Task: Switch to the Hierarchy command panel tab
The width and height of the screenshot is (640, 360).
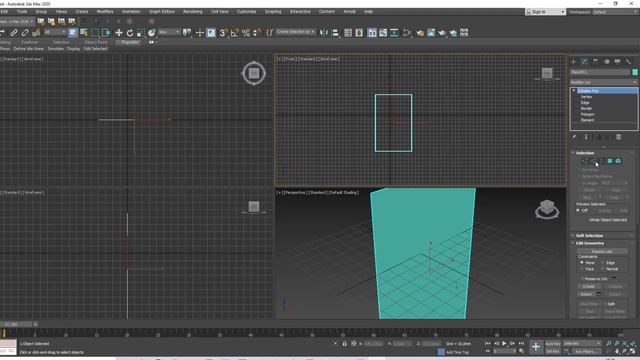Action: tap(596, 61)
